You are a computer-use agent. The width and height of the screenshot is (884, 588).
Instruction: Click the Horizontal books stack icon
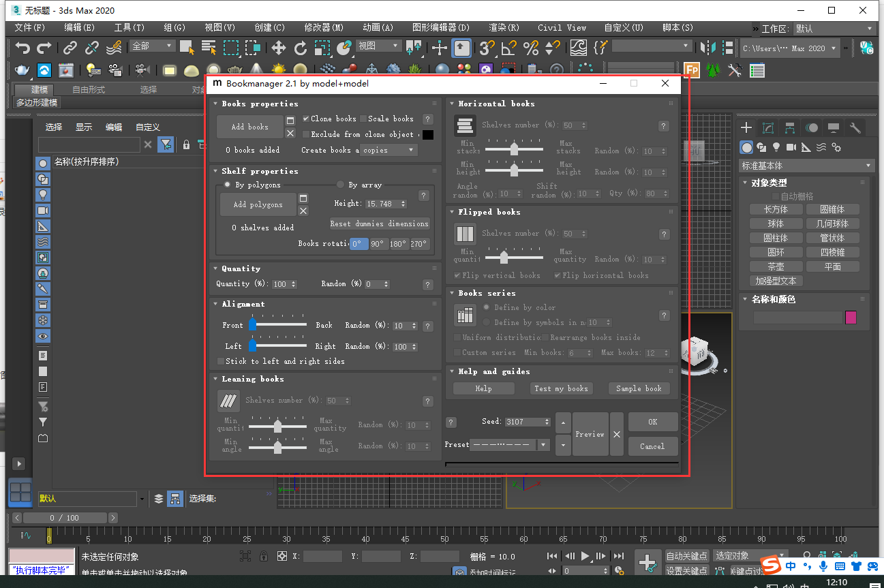(465, 126)
